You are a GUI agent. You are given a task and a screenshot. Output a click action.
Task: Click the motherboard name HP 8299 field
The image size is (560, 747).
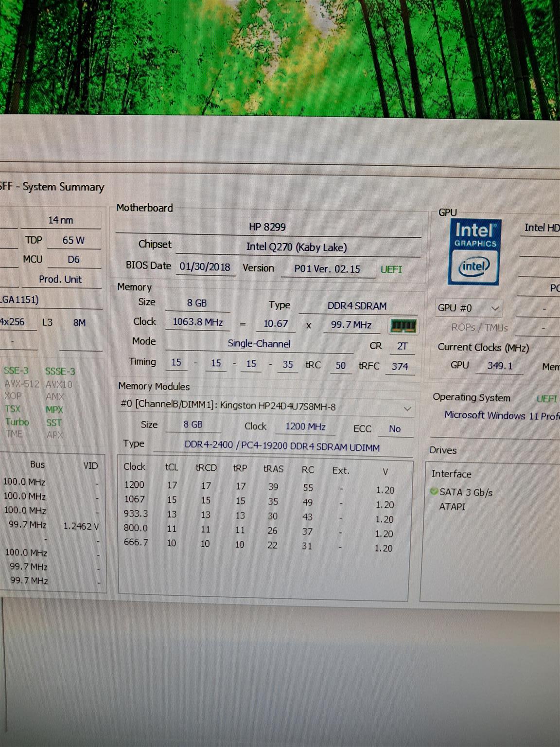click(267, 227)
